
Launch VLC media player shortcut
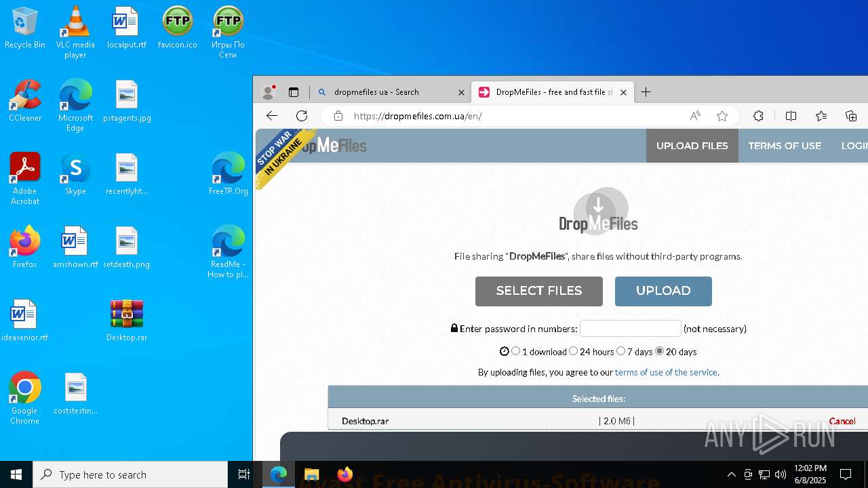[x=75, y=32]
